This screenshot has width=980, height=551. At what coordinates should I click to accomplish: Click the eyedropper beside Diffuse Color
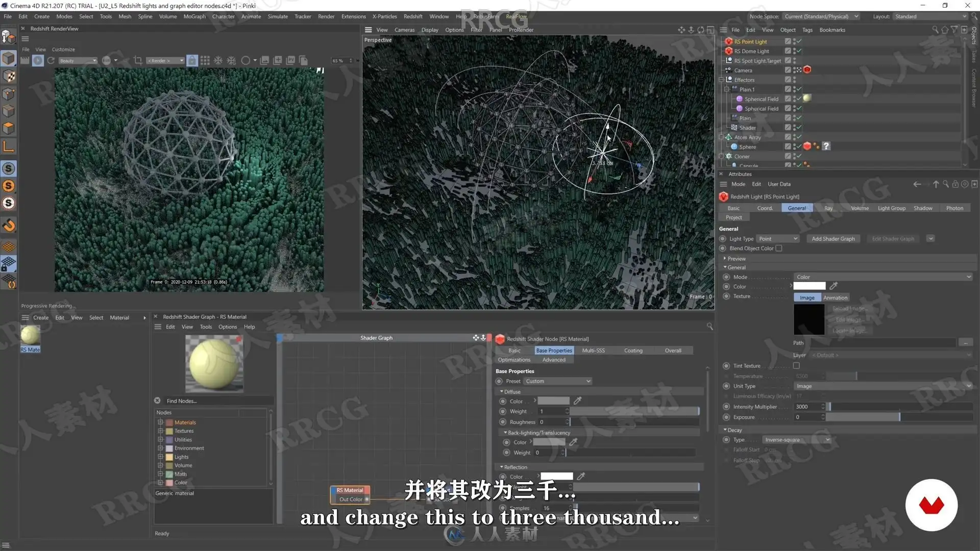(578, 401)
